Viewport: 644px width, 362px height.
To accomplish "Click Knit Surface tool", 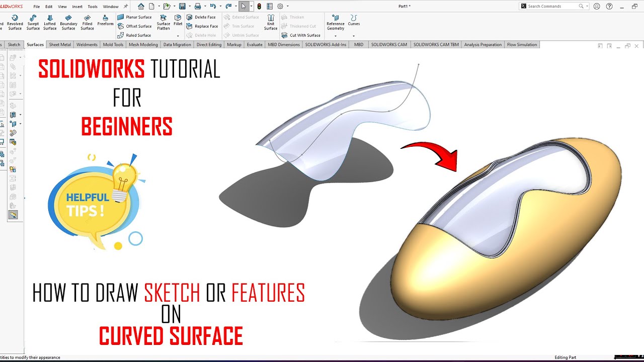I will coord(271,23).
